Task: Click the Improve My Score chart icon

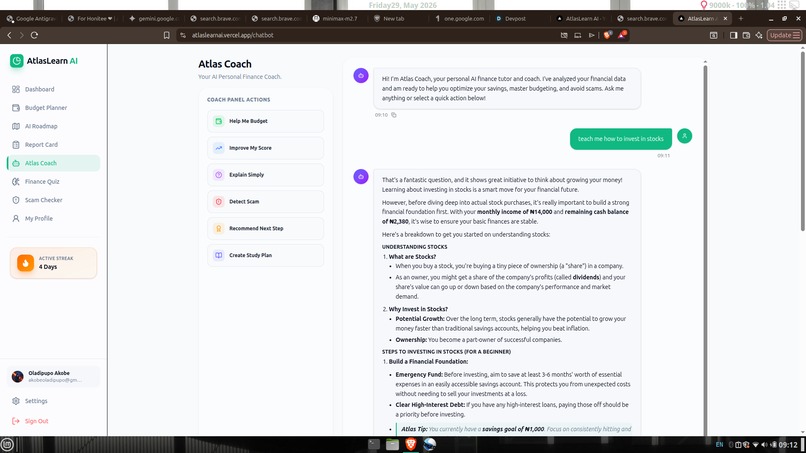Action: 218,148
